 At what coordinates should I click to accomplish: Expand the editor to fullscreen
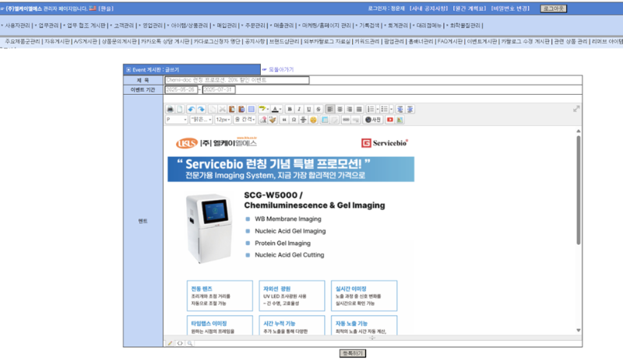coord(576,109)
